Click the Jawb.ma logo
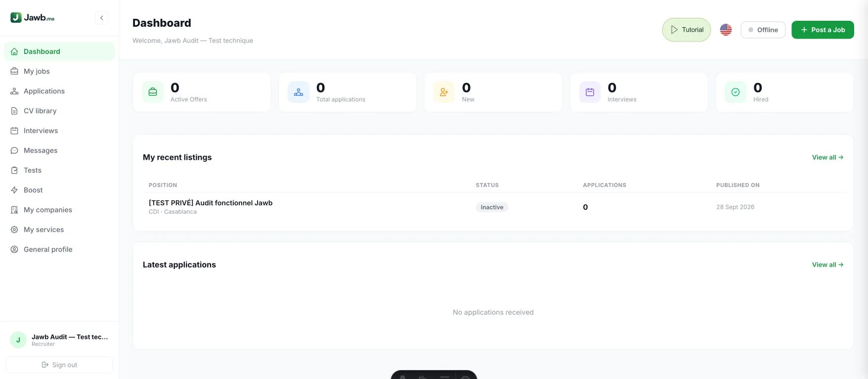 click(33, 17)
